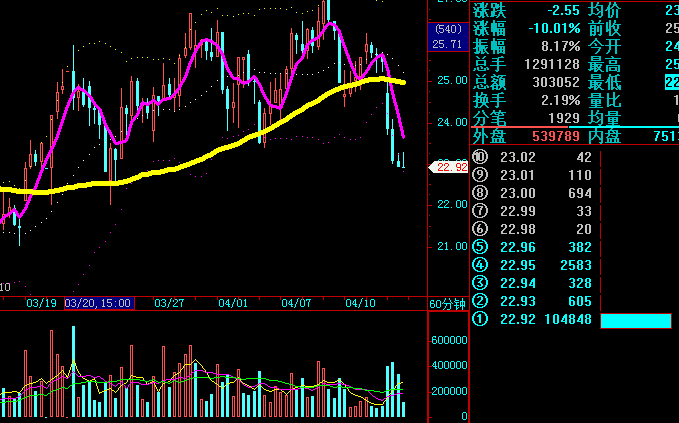The height and width of the screenshot is (423, 679).
Task: Click the 21.00 price axis label
Action: [x=453, y=246]
